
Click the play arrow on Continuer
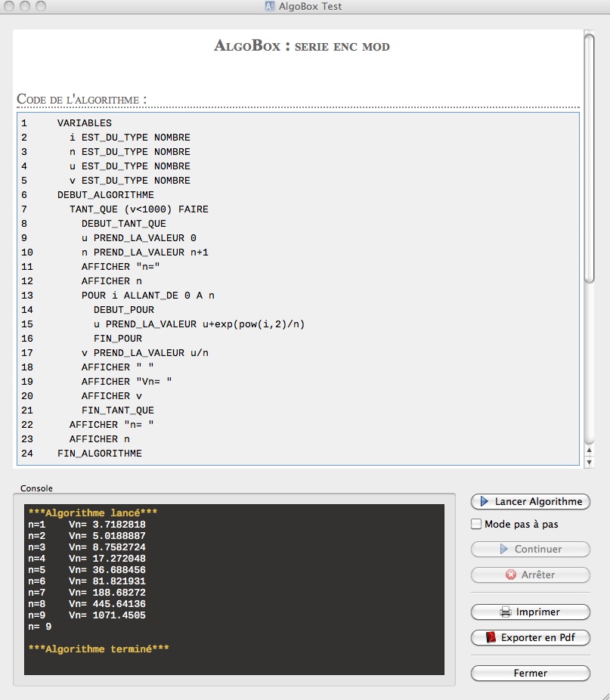(x=503, y=550)
